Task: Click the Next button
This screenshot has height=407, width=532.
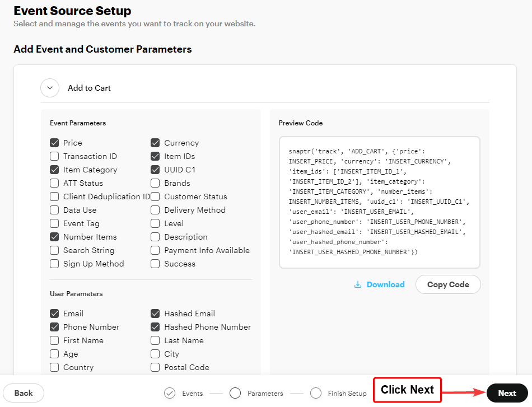Action: [507, 393]
